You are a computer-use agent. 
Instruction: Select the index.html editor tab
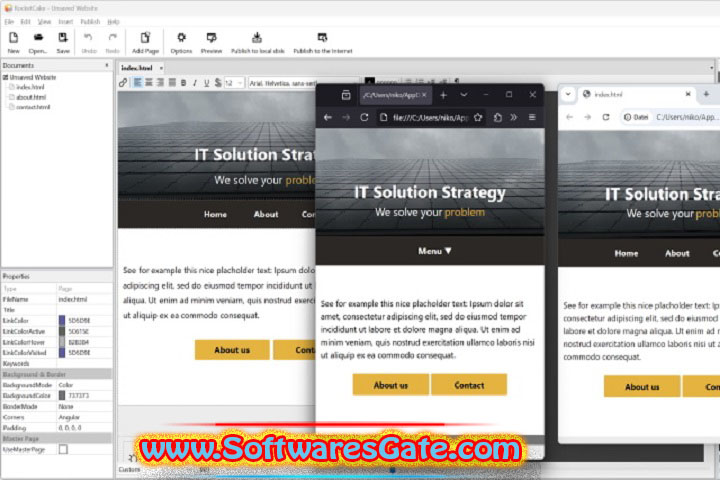pyautogui.click(x=137, y=68)
